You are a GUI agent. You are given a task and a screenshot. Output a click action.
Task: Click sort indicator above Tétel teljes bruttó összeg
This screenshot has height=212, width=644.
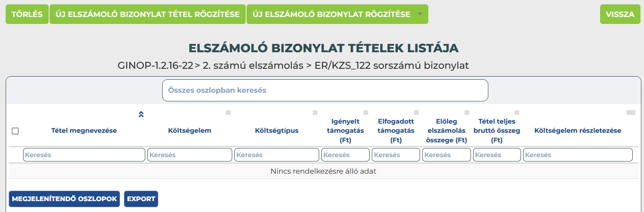tap(517, 113)
